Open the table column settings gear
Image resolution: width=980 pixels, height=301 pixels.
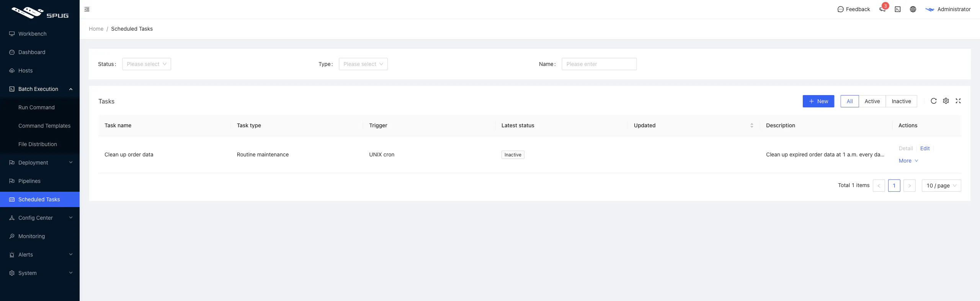(x=946, y=101)
